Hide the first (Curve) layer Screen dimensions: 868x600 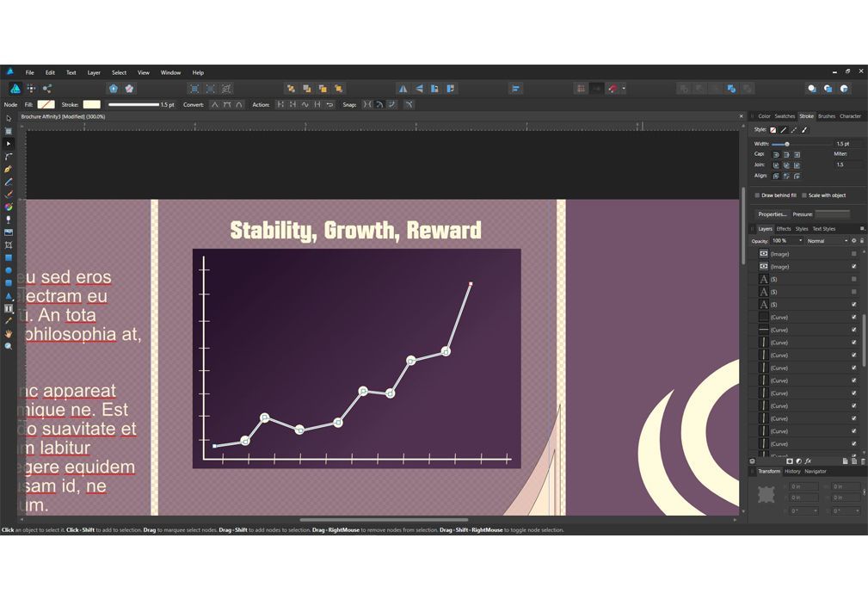point(854,318)
